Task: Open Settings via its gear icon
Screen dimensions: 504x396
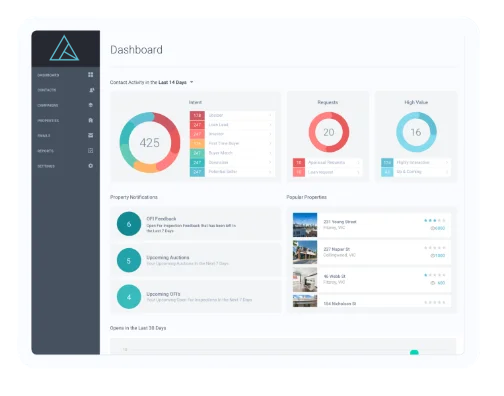Action: tap(91, 166)
